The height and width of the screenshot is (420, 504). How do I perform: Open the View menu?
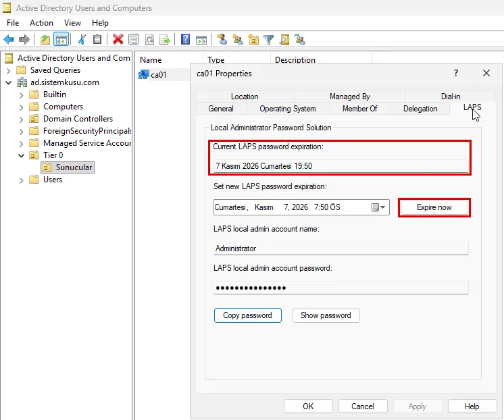[x=72, y=23]
